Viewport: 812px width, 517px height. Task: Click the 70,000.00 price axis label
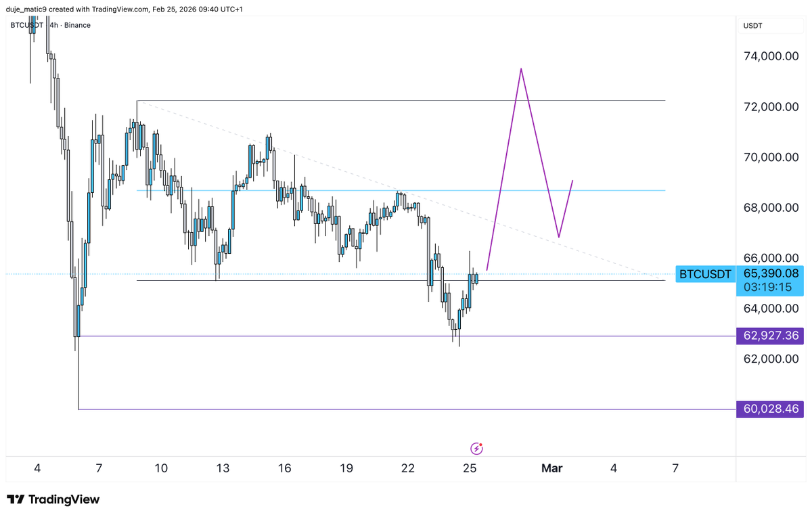coord(771,157)
